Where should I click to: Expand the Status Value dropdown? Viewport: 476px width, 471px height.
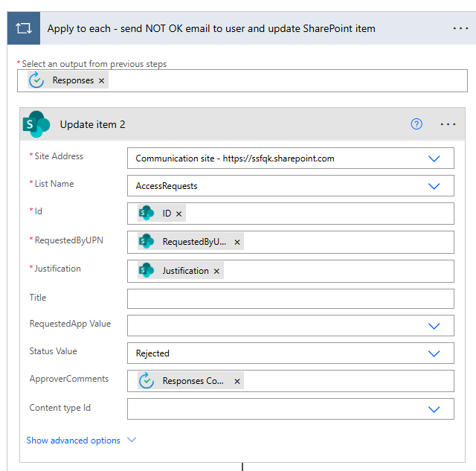tap(434, 353)
